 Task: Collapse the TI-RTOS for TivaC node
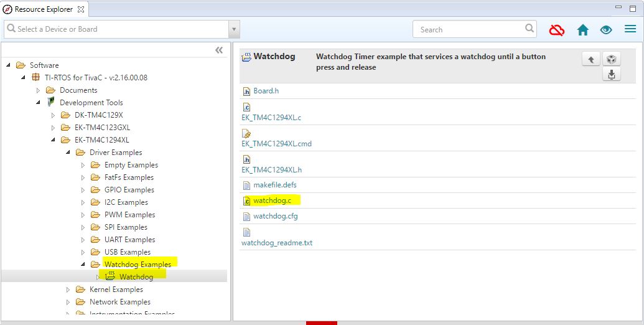pyautogui.click(x=23, y=77)
